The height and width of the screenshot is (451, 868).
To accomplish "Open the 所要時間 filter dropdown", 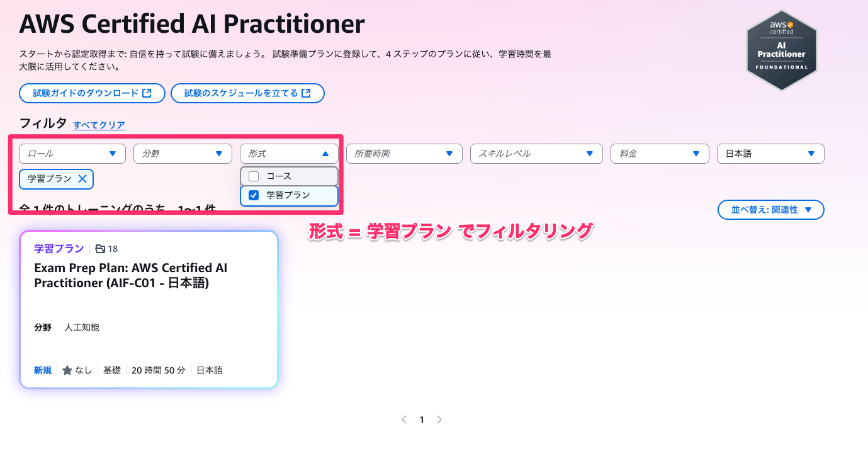I will pyautogui.click(x=404, y=154).
